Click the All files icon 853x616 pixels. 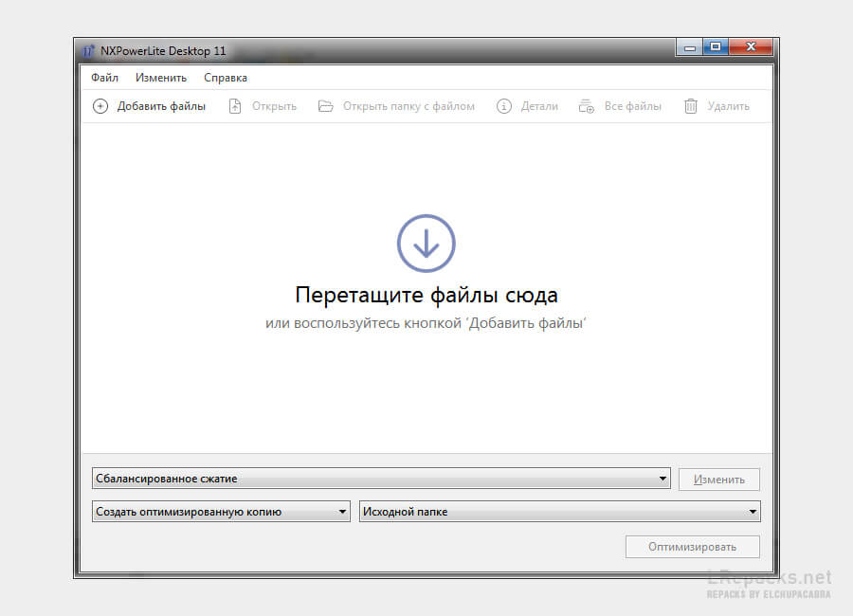coord(587,106)
